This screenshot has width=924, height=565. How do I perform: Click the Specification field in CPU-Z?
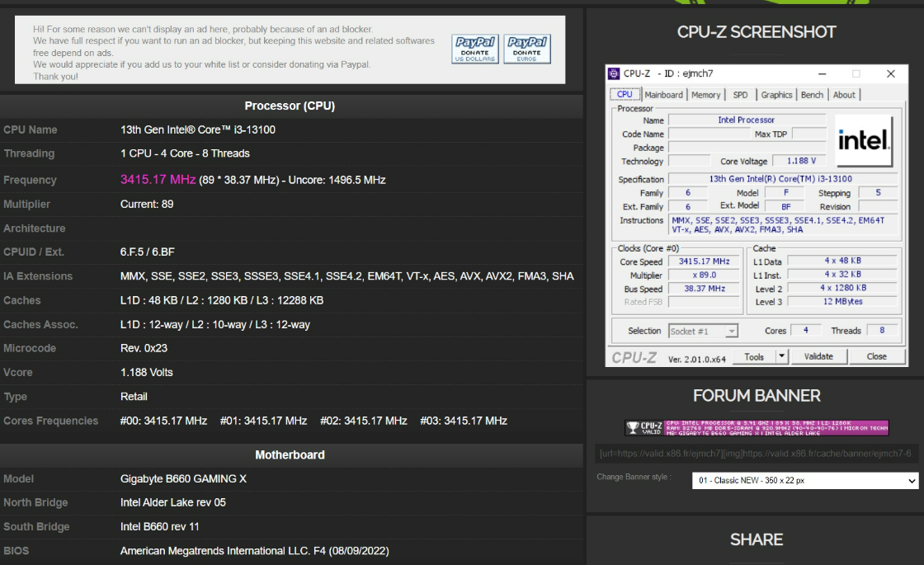pos(781,179)
